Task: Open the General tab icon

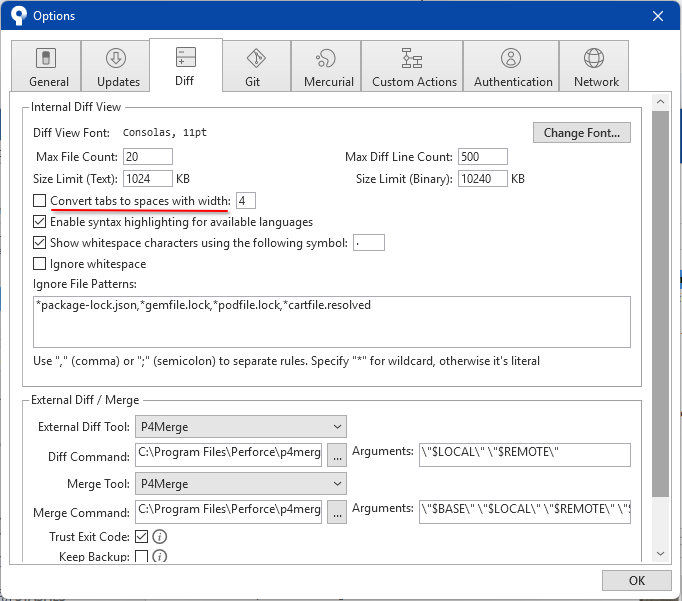Action: pyautogui.click(x=48, y=58)
